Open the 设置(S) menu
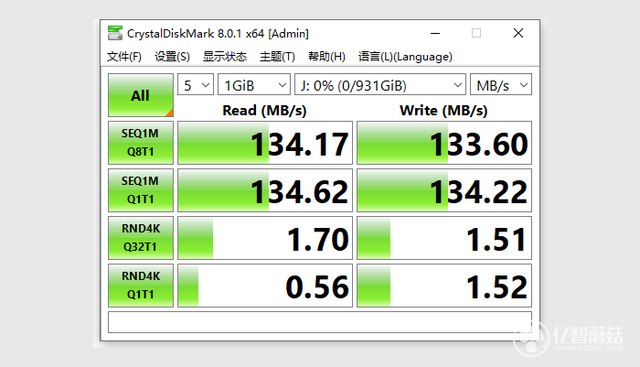 click(172, 56)
